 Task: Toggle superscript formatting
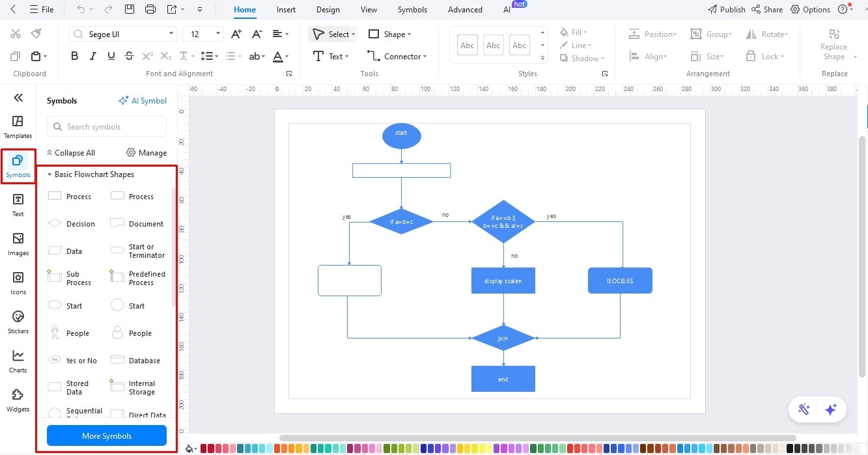(148, 57)
